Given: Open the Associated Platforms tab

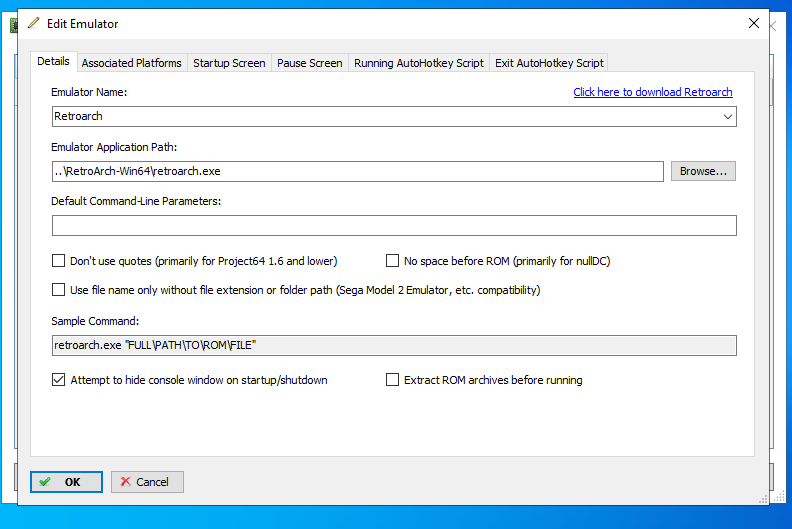Looking at the screenshot, I should tap(131, 63).
